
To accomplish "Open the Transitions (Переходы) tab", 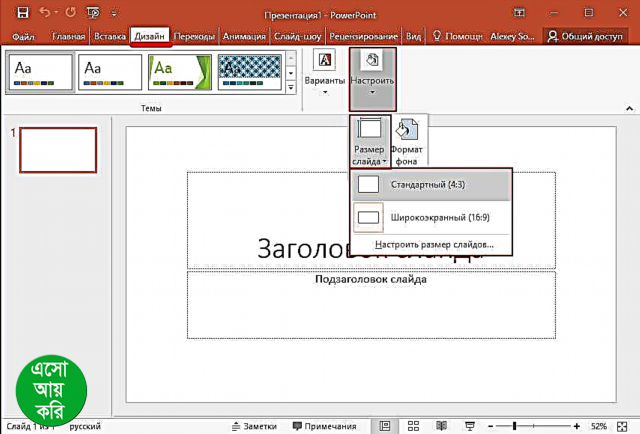I will (194, 36).
